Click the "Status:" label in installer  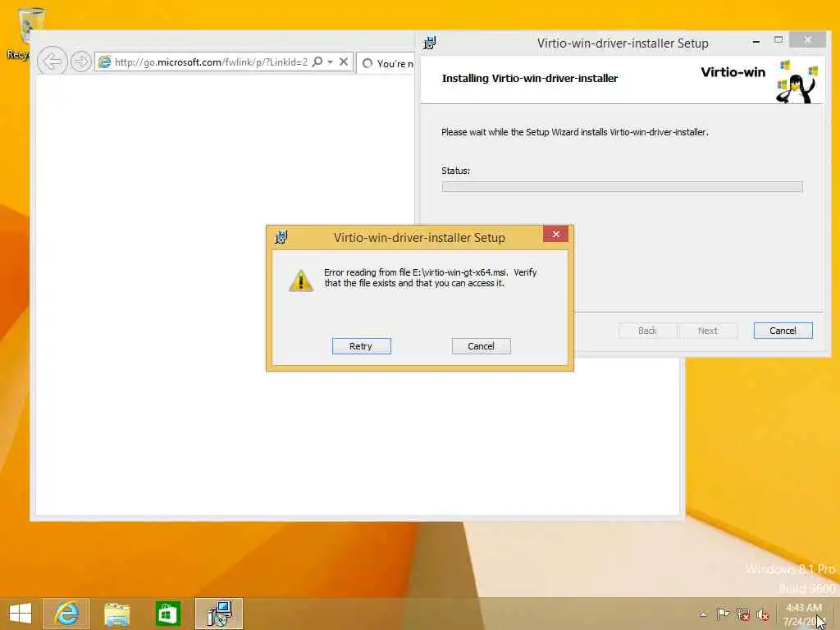point(455,171)
